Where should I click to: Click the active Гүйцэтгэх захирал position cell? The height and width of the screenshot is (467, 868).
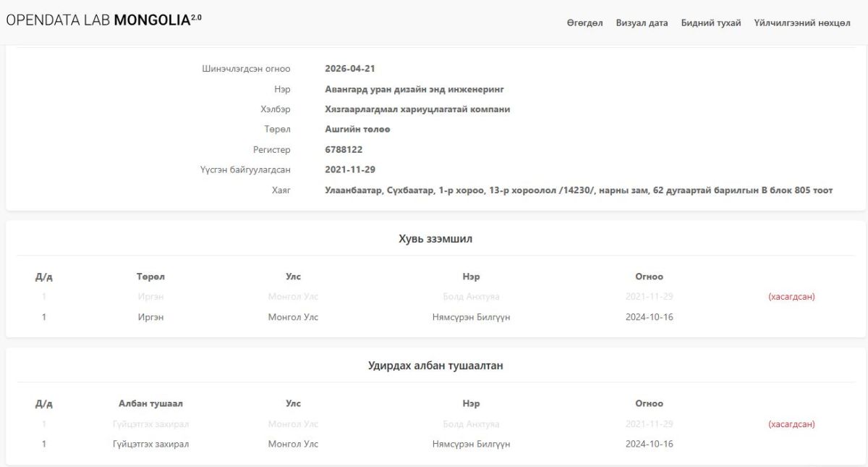[x=150, y=444]
